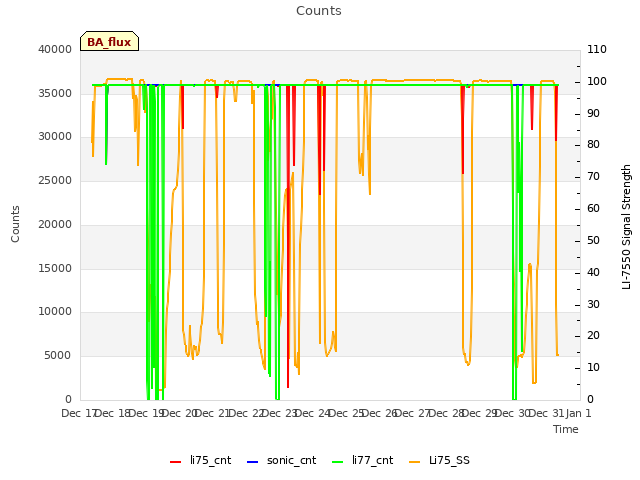This screenshot has width=640, height=480.
Task: Click green li77_cnt legend swatch
Action: 338,462
